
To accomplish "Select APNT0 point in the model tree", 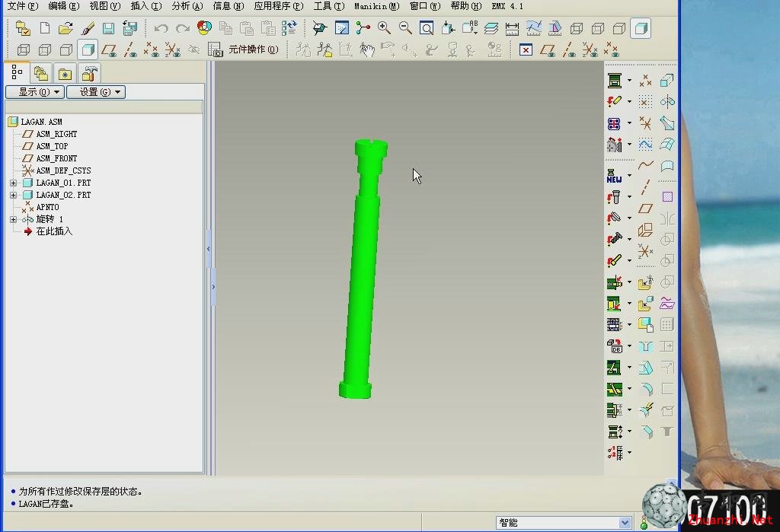I will (47, 207).
